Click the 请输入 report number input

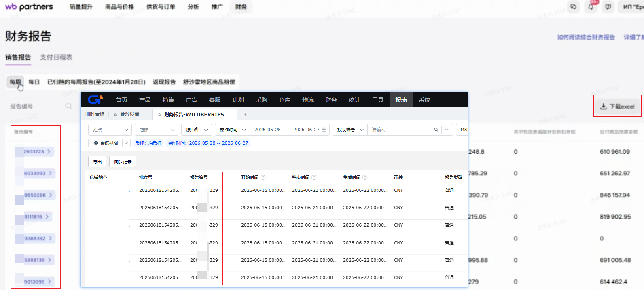coord(400,130)
